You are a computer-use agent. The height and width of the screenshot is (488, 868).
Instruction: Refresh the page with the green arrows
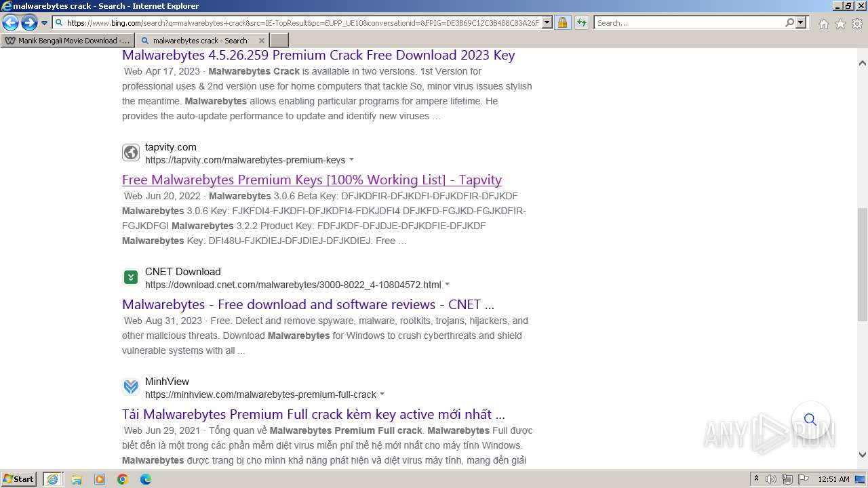tap(582, 23)
